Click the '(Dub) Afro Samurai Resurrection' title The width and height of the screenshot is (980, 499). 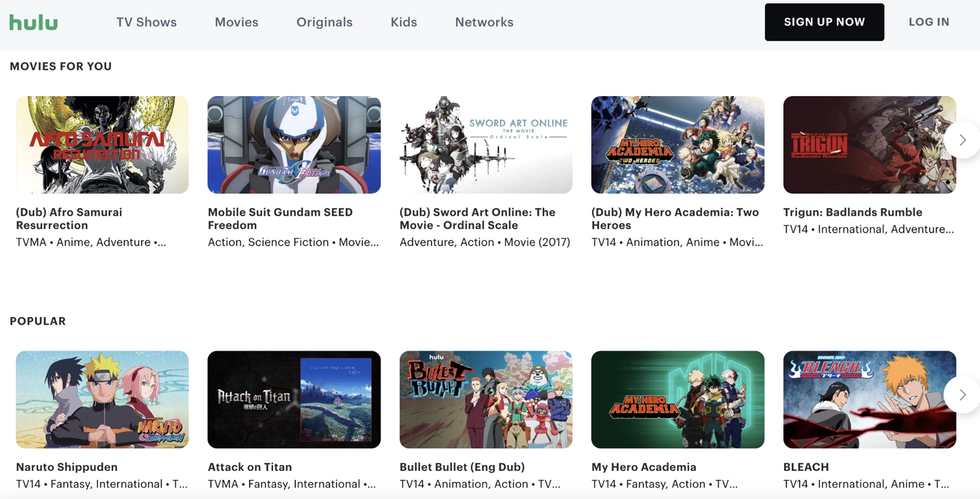pos(69,219)
